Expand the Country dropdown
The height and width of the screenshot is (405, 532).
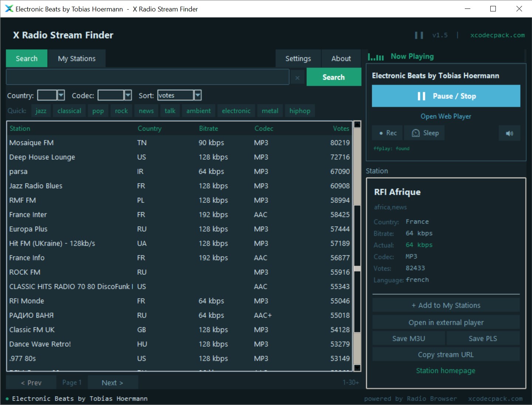pyautogui.click(x=61, y=96)
